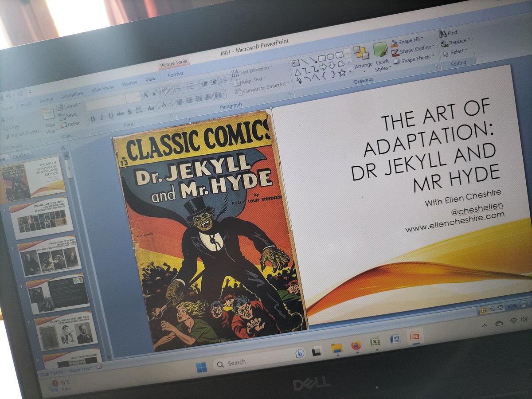Select the Arrow line shape
532x399 pixels.
click(x=313, y=59)
